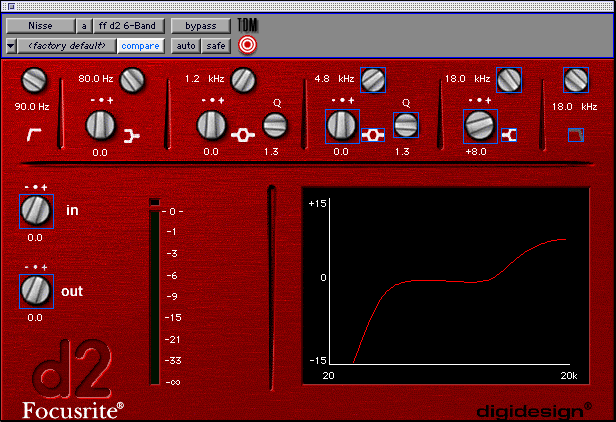Click the -15 meter scale label
The width and height of the screenshot is (616, 422).
[x=173, y=317]
